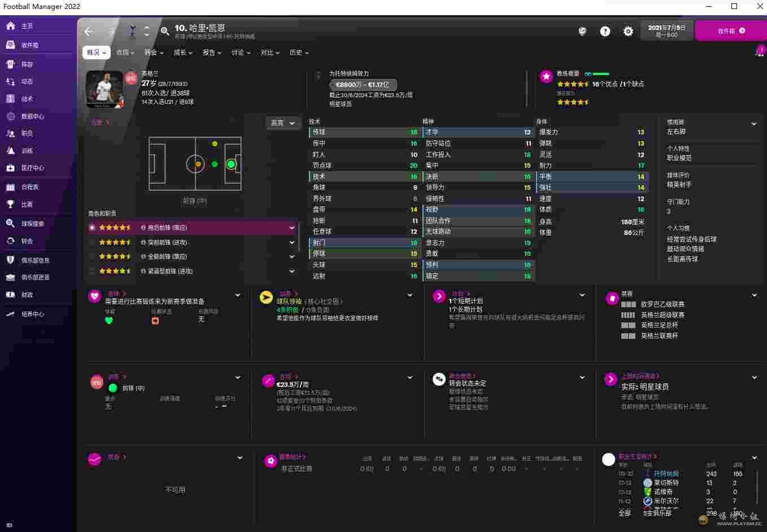This screenshot has width=767, height=532.
Task: Expand the 全能前锋 (策应) role row chevron
Action: (x=292, y=256)
